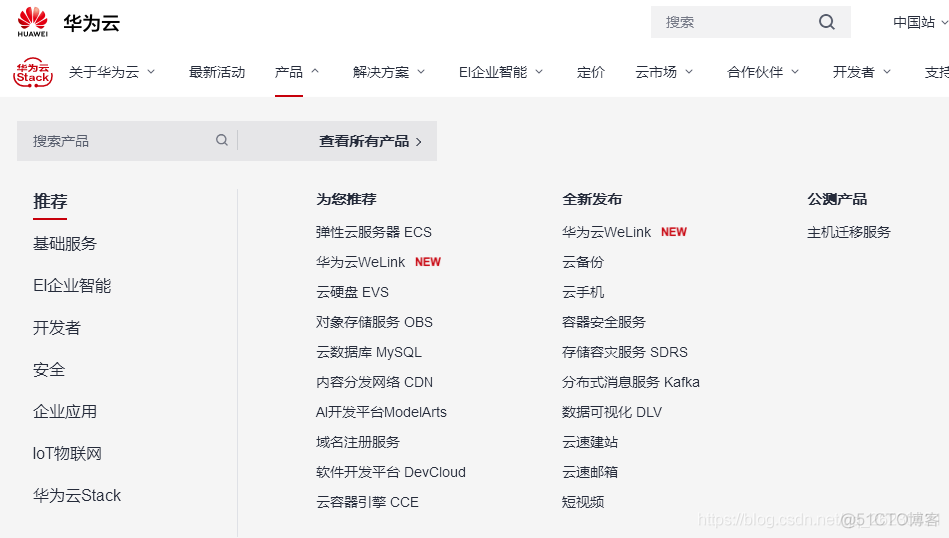Screen dimensions: 949x538
Task: Open 云容器引擎 CCE link
Action: [367, 502]
